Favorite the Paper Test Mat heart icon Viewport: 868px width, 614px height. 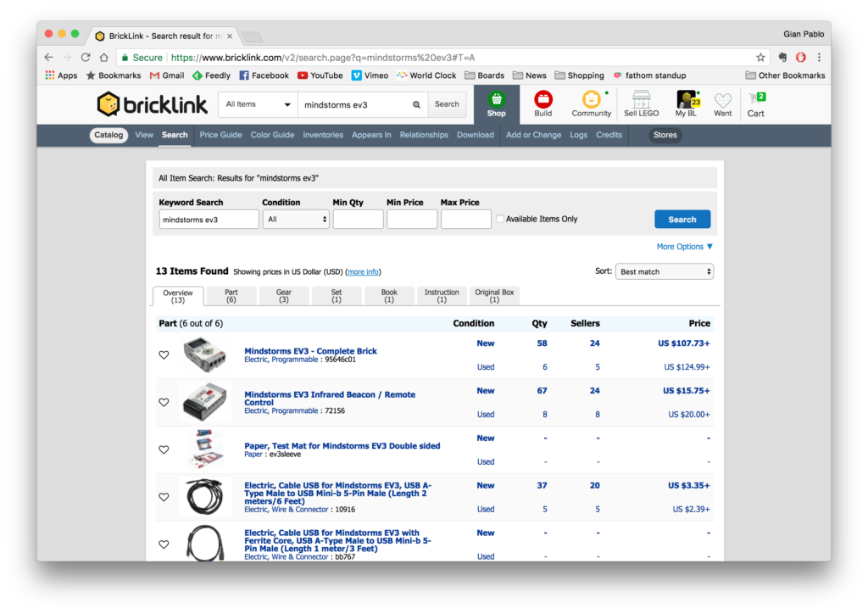coord(164,449)
